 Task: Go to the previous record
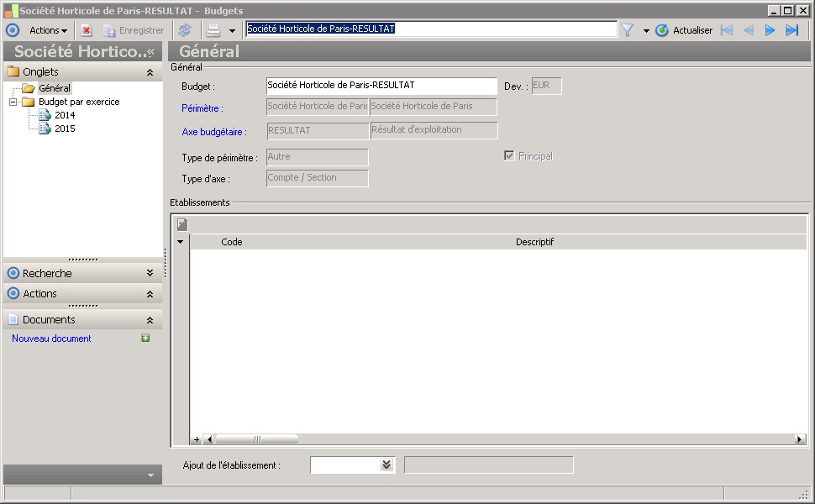tap(749, 30)
